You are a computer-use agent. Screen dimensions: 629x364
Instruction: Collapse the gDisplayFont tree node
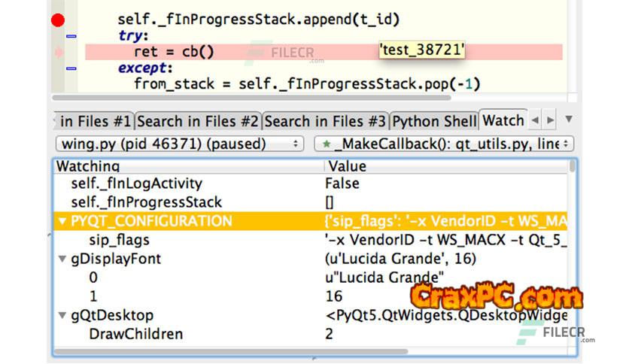[x=62, y=259]
